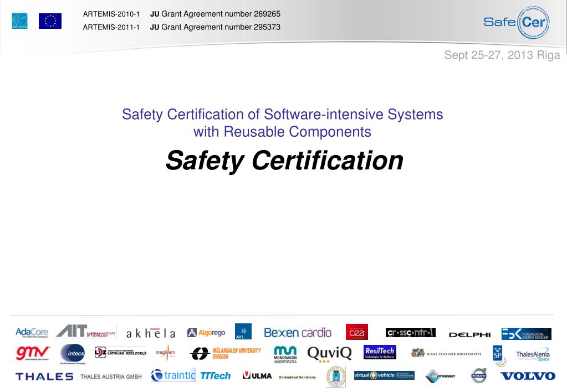Click the text ARTEMIS-2010-1
The height and width of the screenshot is (392, 567).
point(111,14)
